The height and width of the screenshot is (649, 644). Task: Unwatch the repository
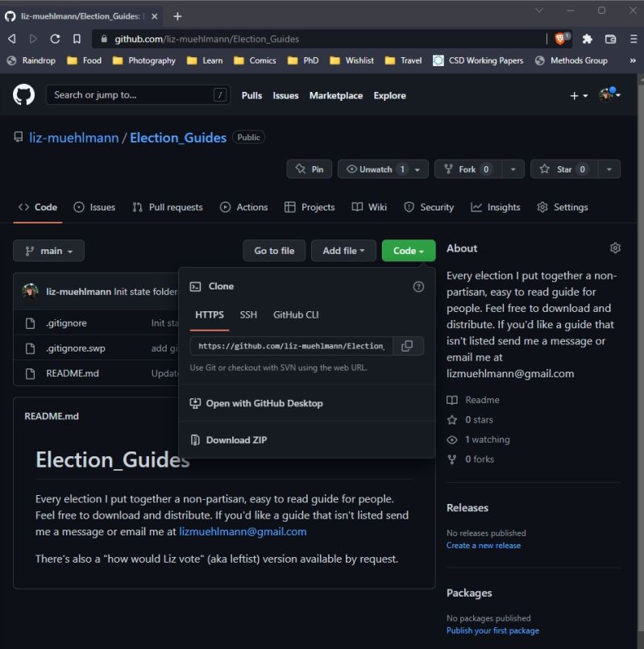383,168
